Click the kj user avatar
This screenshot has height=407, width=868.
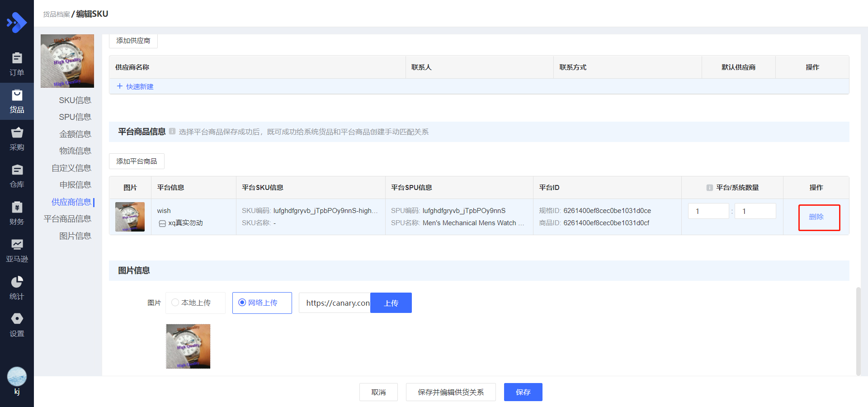pos(17,376)
